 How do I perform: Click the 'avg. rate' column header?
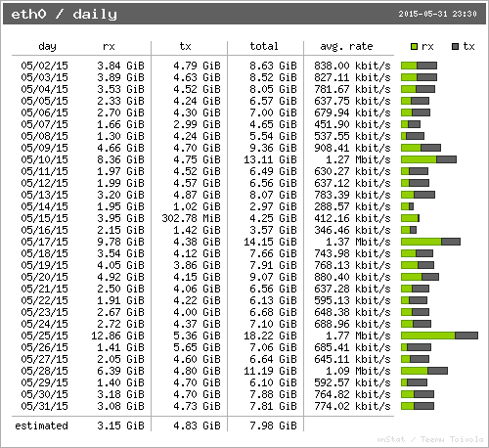[346, 47]
